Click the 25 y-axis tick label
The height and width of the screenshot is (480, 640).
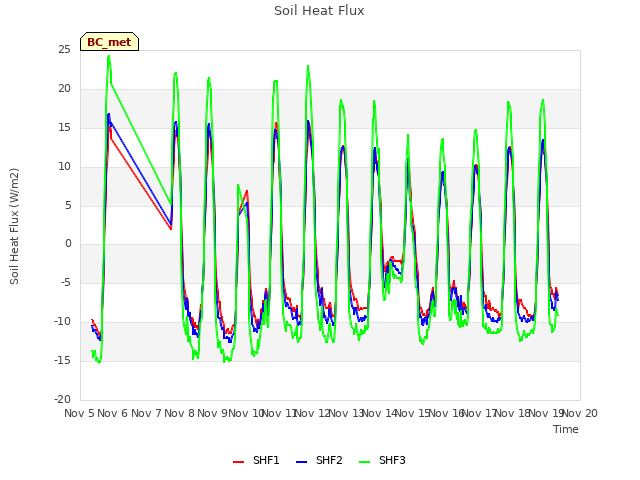[64, 49]
